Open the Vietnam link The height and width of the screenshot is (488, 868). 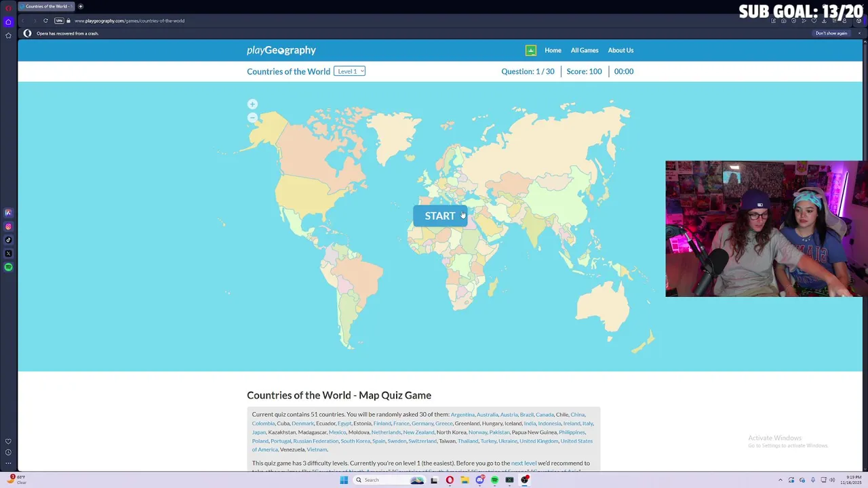pyautogui.click(x=317, y=450)
